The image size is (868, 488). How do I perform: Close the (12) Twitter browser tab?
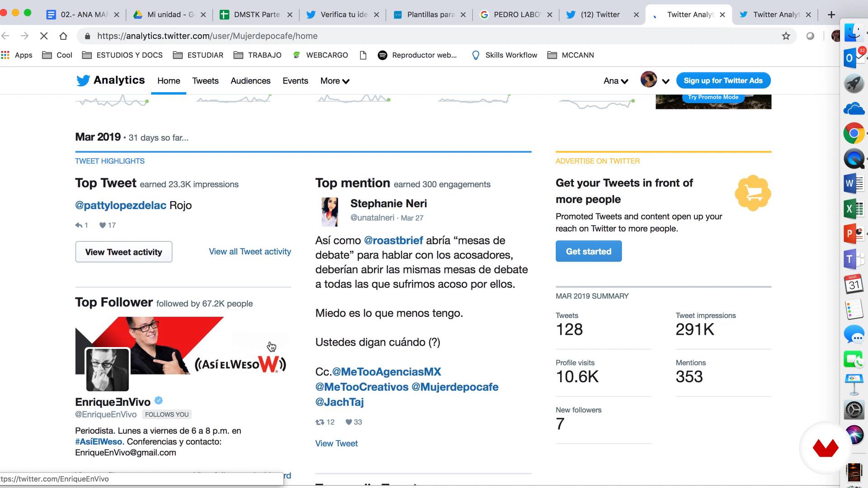636,14
